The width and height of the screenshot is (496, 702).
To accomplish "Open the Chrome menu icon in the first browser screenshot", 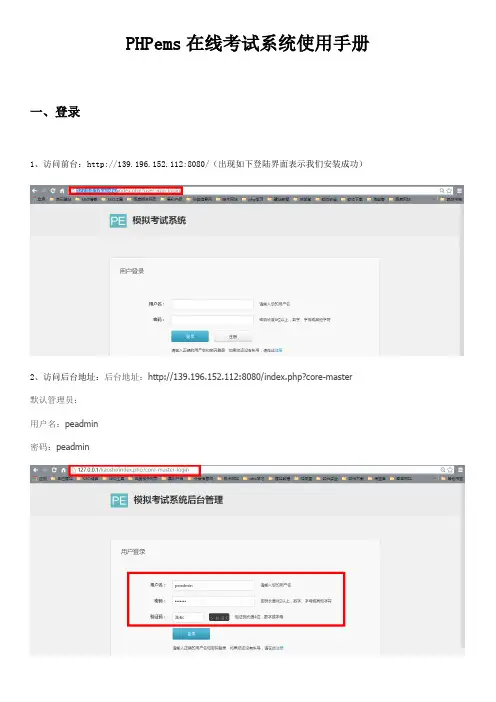I will tap(459, 191).
